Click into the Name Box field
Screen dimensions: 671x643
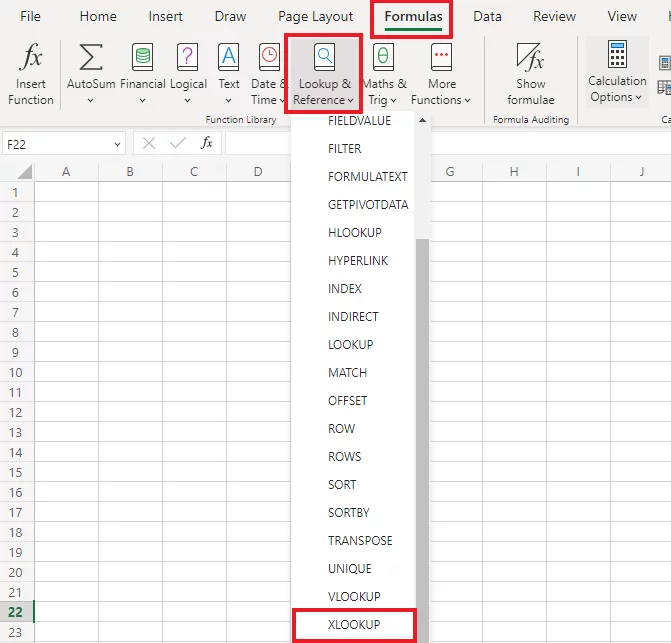click(57, 144)
